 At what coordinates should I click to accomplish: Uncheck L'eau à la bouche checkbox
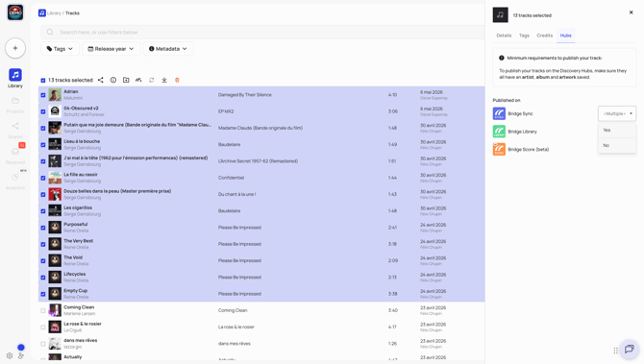[x=42, y=145]
